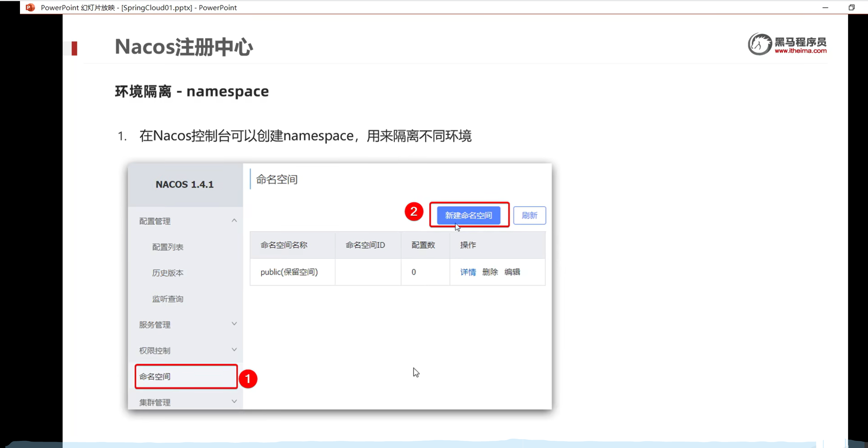
Task: Expand the 集群管理 section arrow
Action: click(x=234, y=402)
